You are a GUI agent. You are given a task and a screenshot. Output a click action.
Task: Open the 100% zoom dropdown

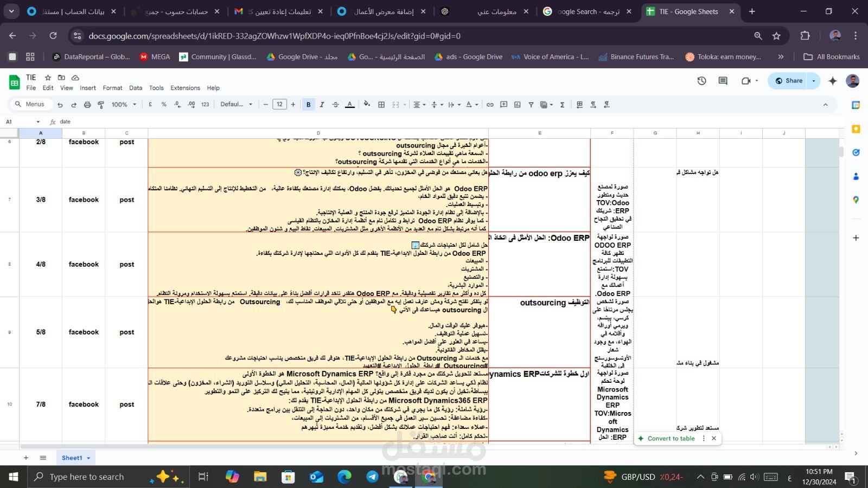pos(124,105)
